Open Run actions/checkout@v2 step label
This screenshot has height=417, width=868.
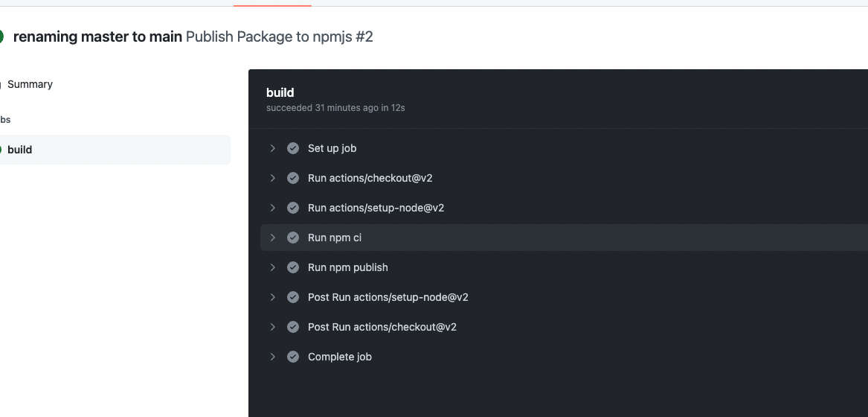[x=370, y=178]
